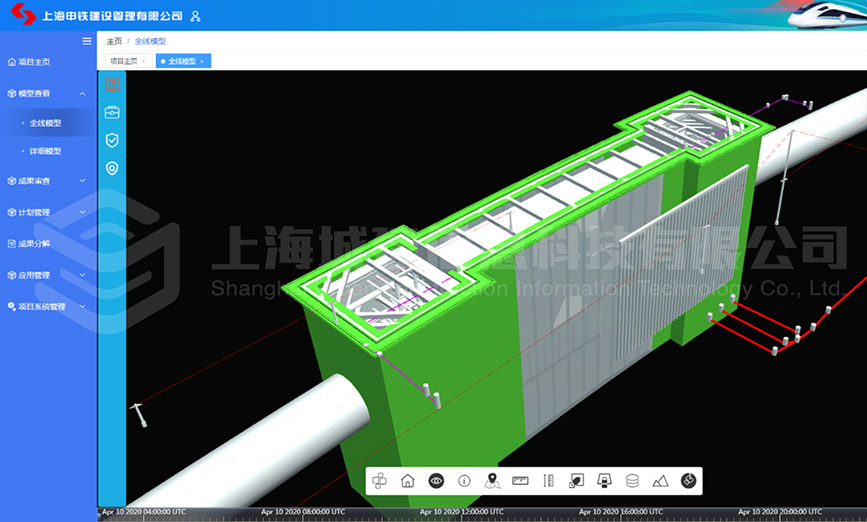867x522 pixels.
Task: Toggle the eye visibility tool
Action: coord(436,481)
